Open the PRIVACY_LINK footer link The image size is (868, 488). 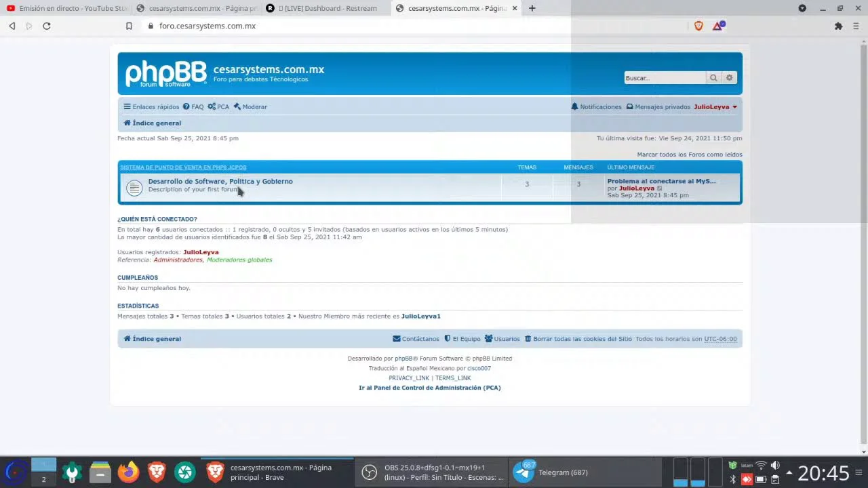coord(409,378)
